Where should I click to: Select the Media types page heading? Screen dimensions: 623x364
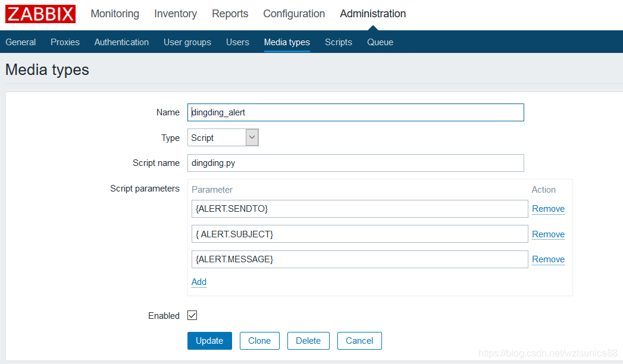point(47,70)
